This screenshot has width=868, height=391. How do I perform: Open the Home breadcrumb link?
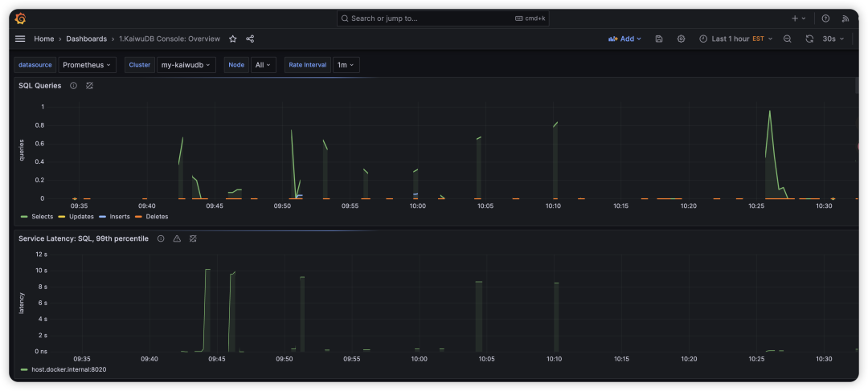pyautogui.click(x=43, y=39)
